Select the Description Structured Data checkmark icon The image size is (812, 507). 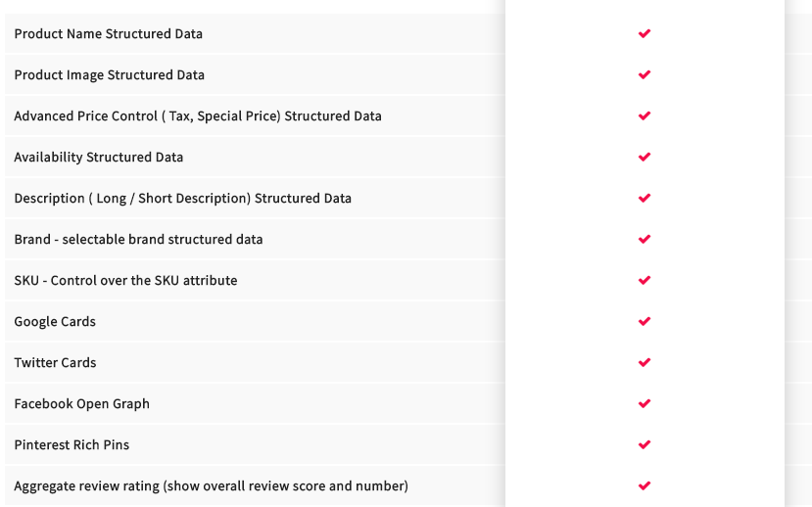[645, 198]
